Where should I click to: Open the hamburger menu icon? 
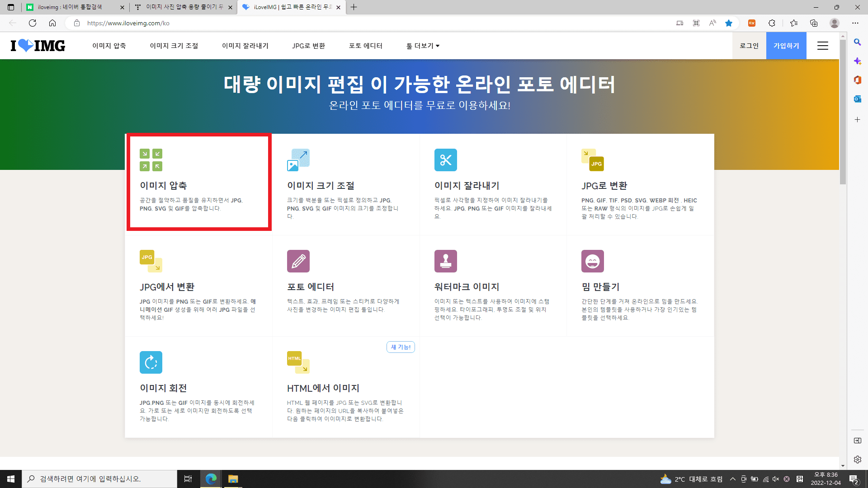tap(823, 46)
